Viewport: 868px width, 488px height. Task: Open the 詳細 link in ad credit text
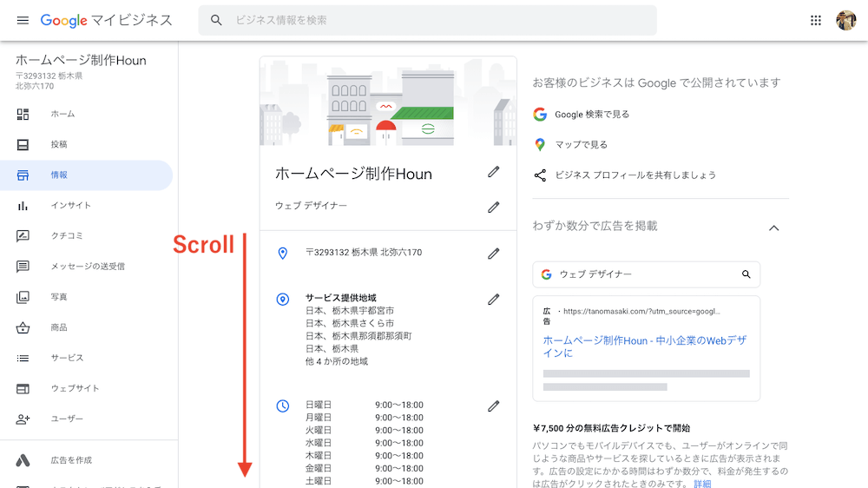702,484
